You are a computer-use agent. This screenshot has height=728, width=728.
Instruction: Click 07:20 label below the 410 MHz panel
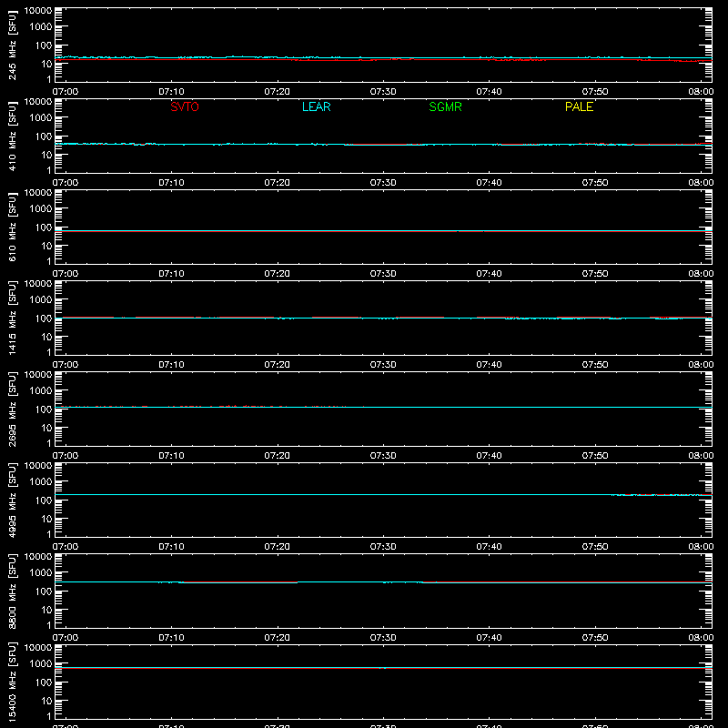(278, 183)
